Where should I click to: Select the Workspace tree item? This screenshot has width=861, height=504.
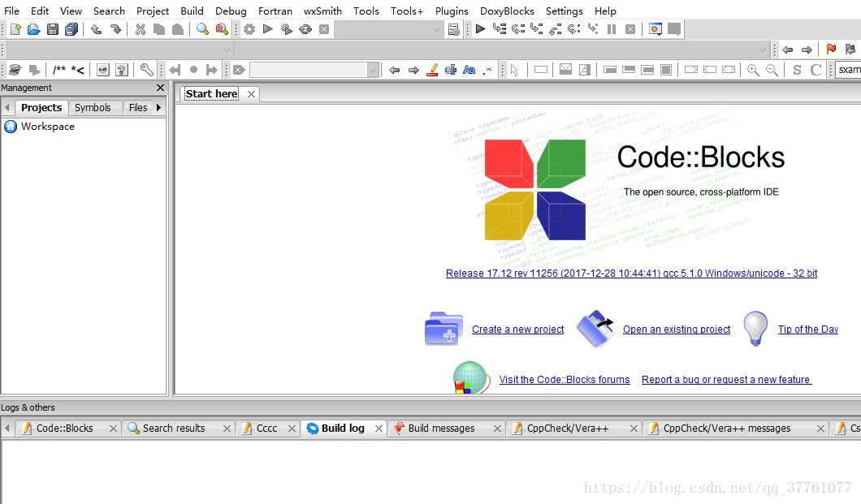[48, 126]
